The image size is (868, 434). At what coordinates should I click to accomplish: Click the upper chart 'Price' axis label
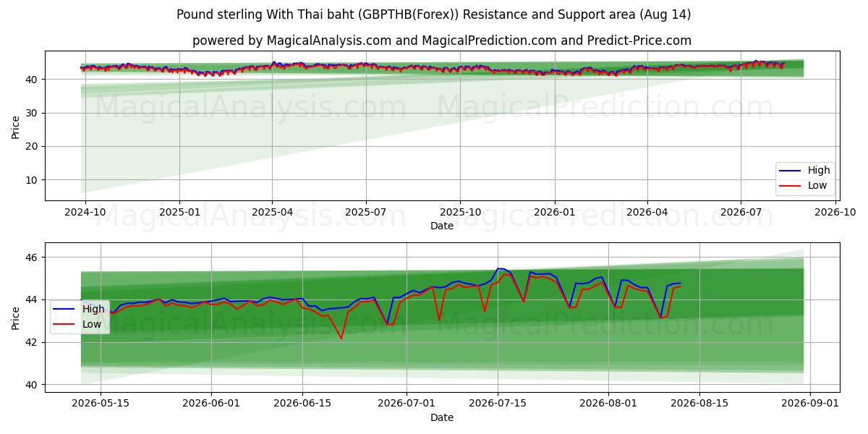(x=16, y=126)
